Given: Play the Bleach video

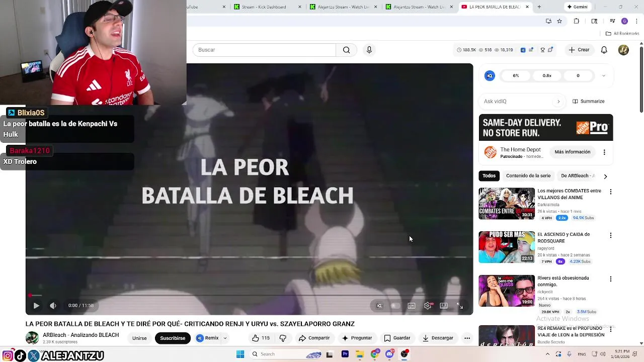Looking at the screenshot, I should tap(36, 306).
